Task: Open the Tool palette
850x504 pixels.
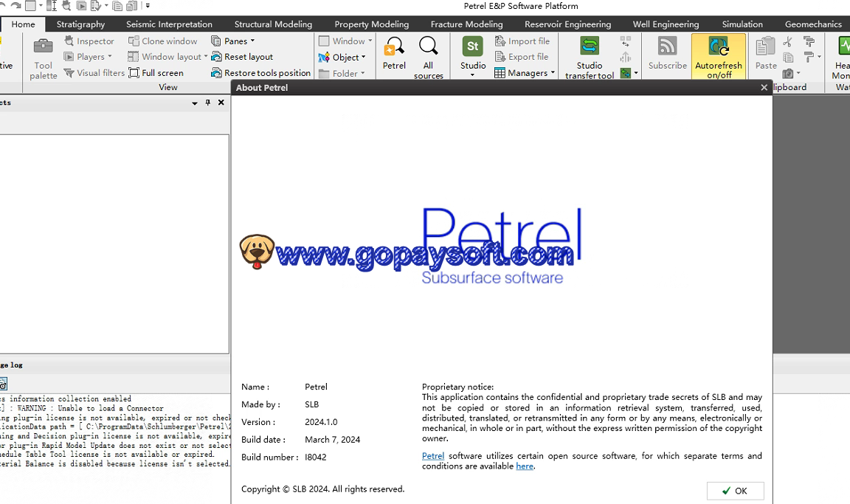Action: (x=44, y=57)
